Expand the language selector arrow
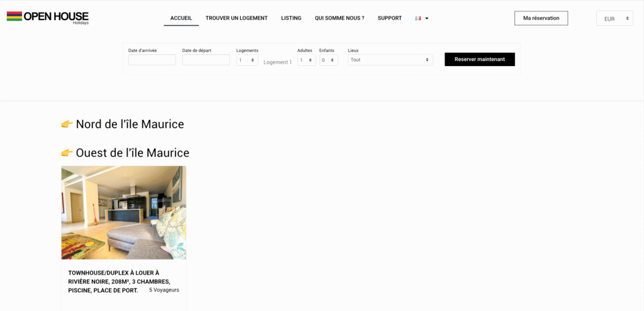Viewport: 644px width, 311px height. tap(427, 18)
